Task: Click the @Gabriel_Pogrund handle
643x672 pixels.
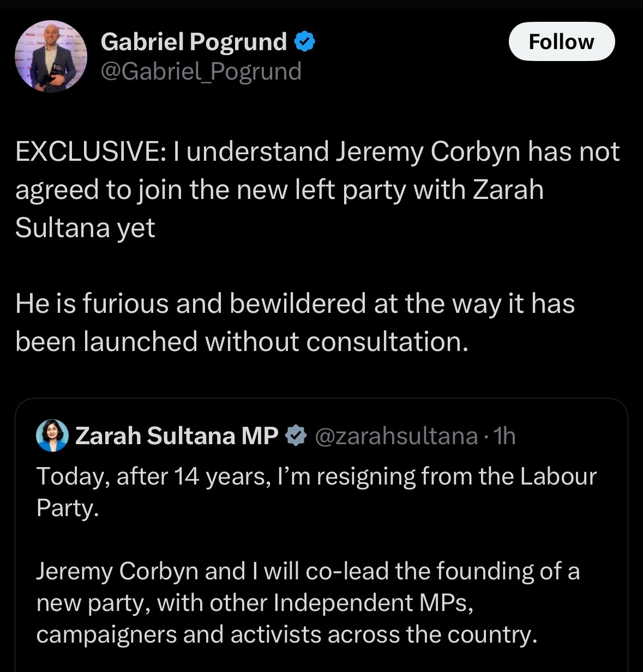Action: click(x=201, y=71)
